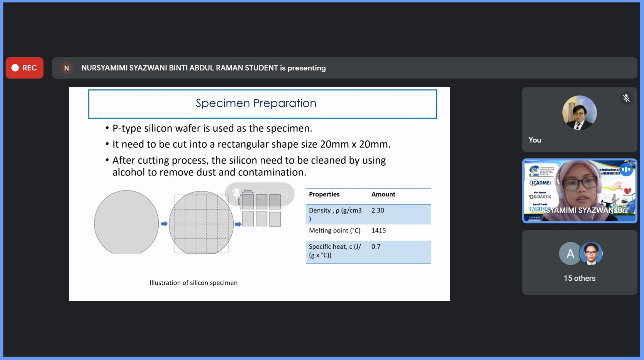Mute presentation audio via overlay speaker icon
The height and width of the screenshot is (360, 644).
tap(260, 194)
